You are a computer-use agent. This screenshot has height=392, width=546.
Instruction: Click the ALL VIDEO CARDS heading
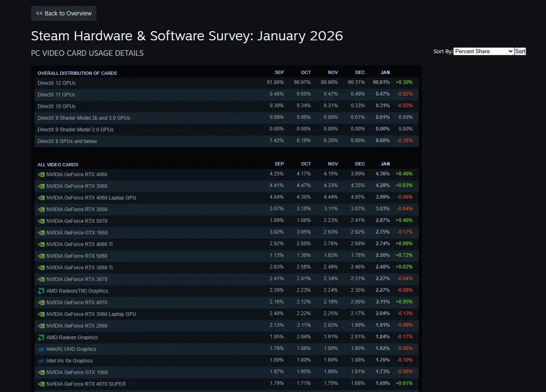tap(58, 165)
